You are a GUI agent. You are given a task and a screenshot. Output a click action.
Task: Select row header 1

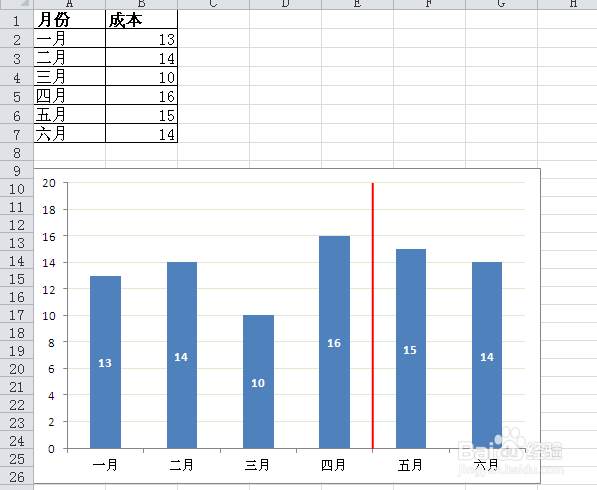coord(17,20)
